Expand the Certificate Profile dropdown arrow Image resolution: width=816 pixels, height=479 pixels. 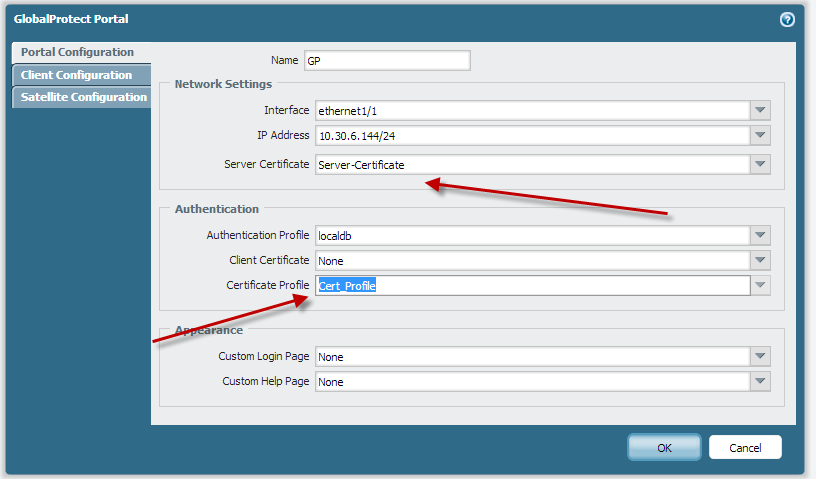pos(760,285)
